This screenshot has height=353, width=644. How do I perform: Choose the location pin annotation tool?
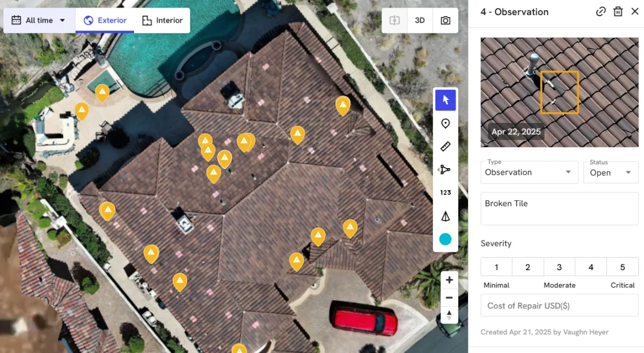[445, 124]
